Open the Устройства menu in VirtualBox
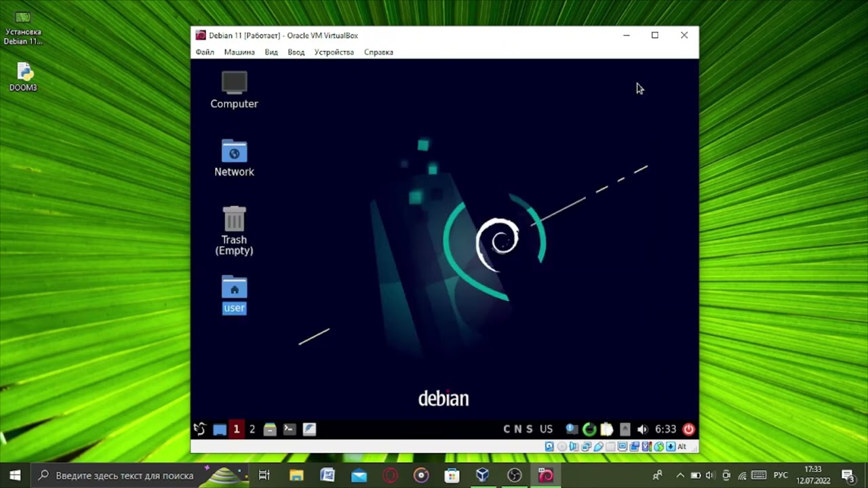 [334, 52]
